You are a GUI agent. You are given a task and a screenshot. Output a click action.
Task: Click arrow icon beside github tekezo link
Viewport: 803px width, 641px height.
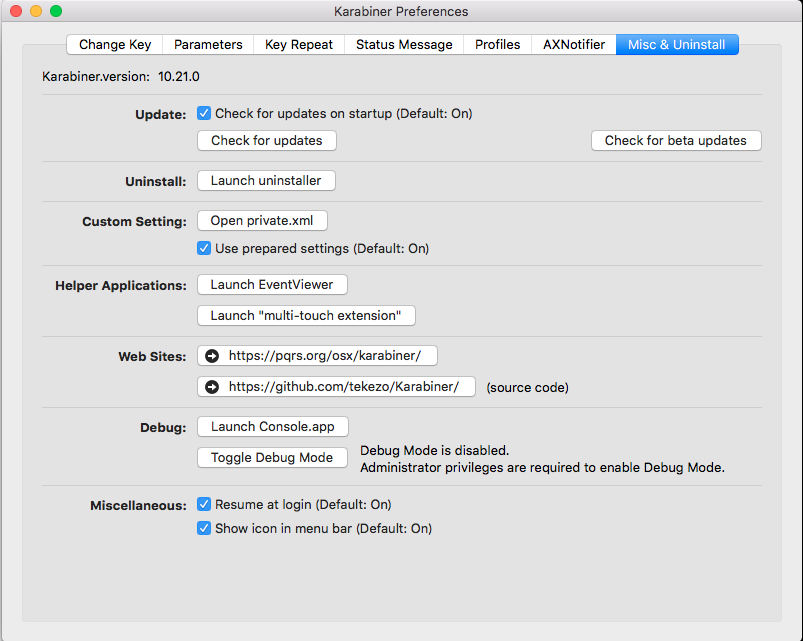pos(212,387)
